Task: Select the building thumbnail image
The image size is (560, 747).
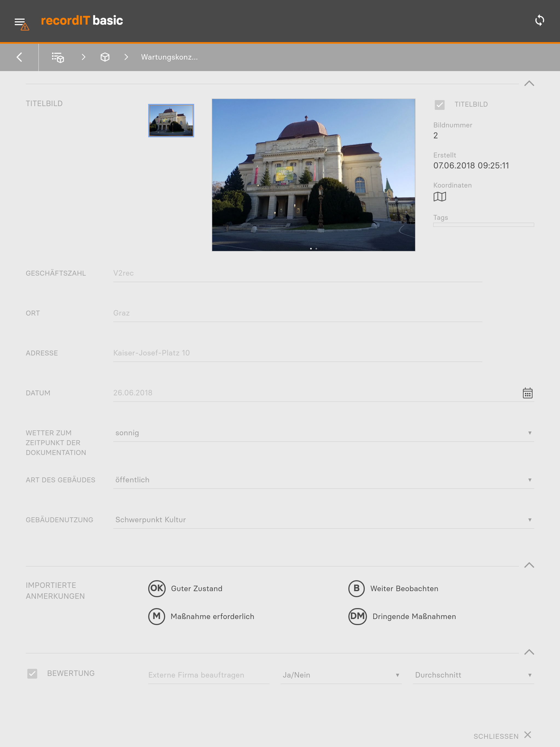Action: 171,121
